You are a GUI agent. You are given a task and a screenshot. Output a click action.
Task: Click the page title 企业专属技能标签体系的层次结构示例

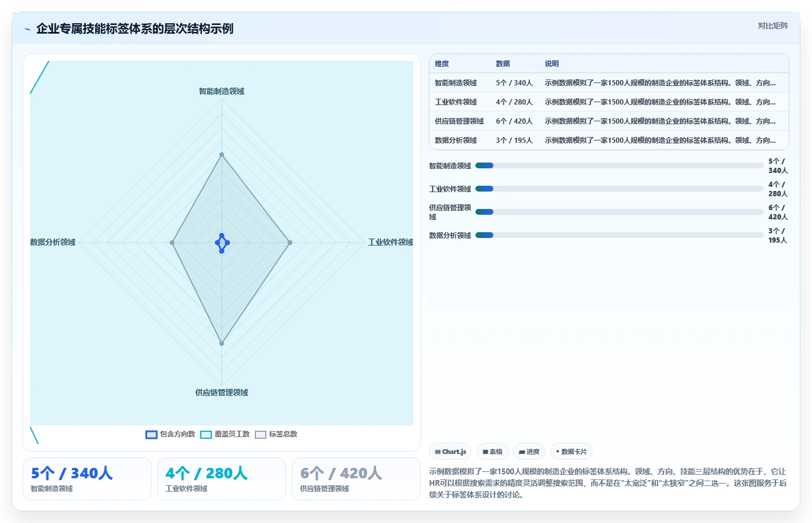click(135, 29)
